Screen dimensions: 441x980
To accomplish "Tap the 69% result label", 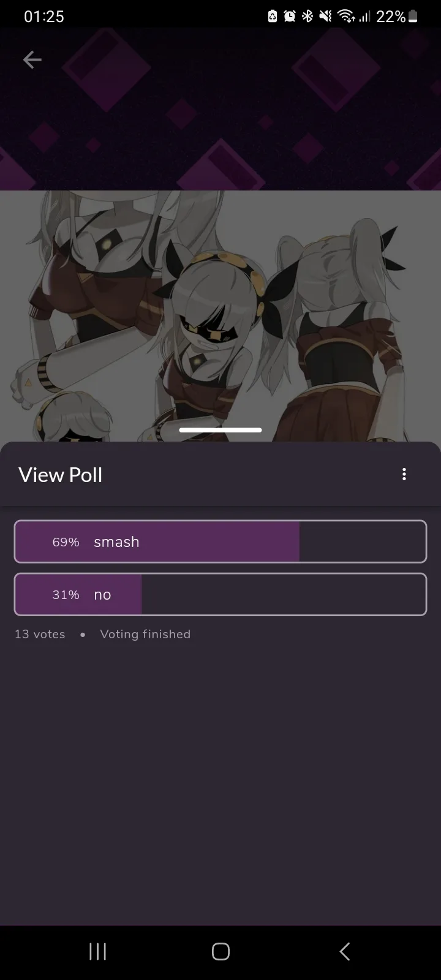I will 66,542.
